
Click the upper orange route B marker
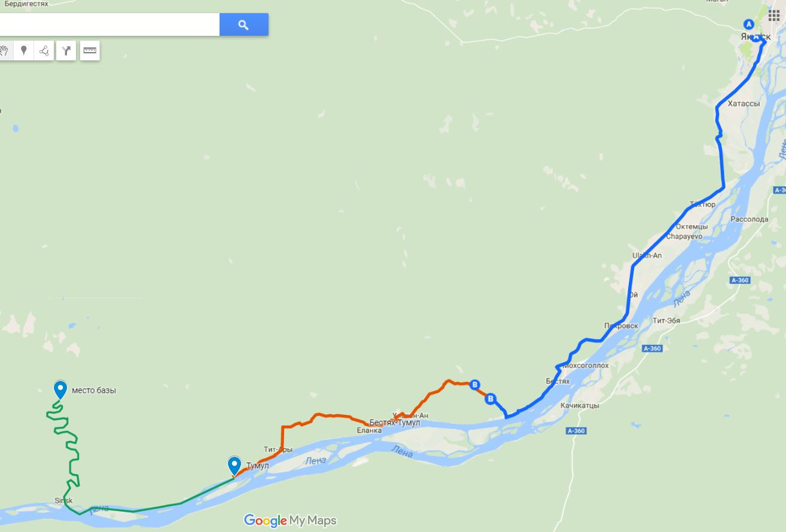[x=475, y=384]
